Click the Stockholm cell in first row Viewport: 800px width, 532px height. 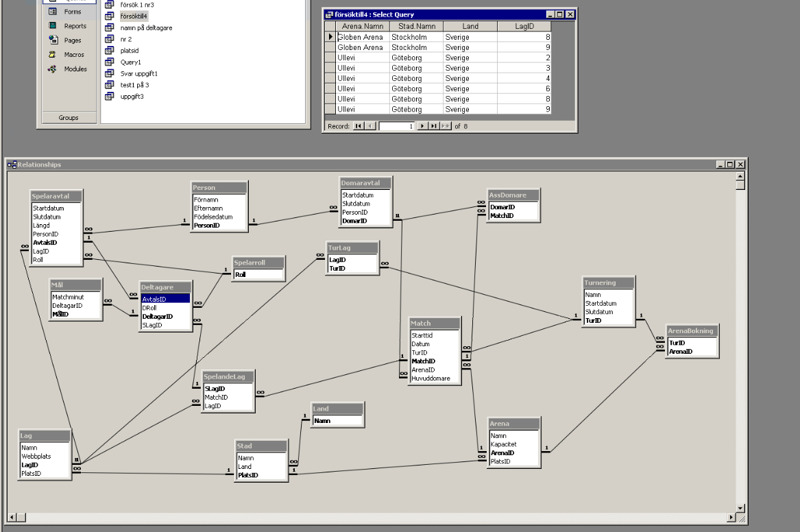pos(417,37)
